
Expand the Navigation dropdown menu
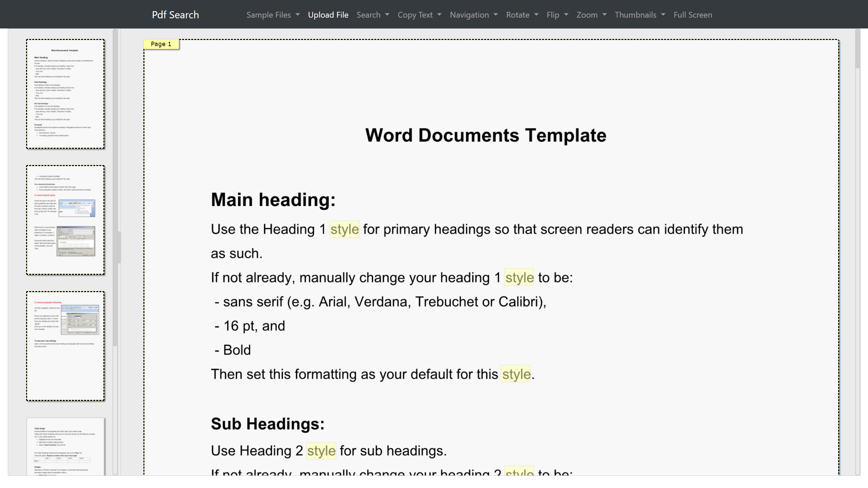(x=474, y=15)
